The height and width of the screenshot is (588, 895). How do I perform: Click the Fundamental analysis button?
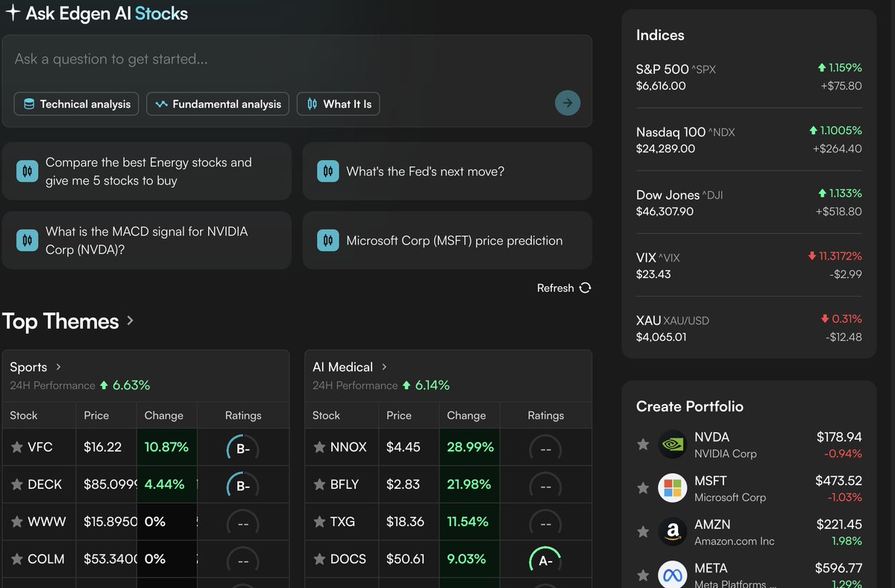coord(218,104)
